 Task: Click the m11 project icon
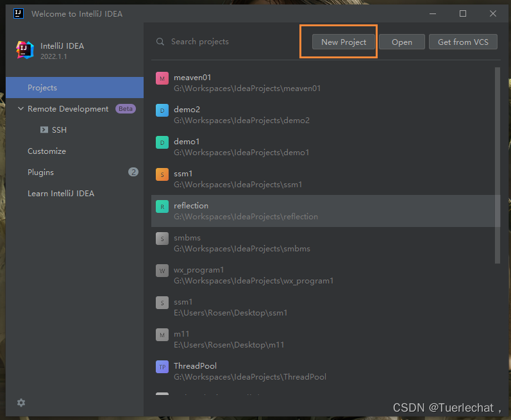162,335
